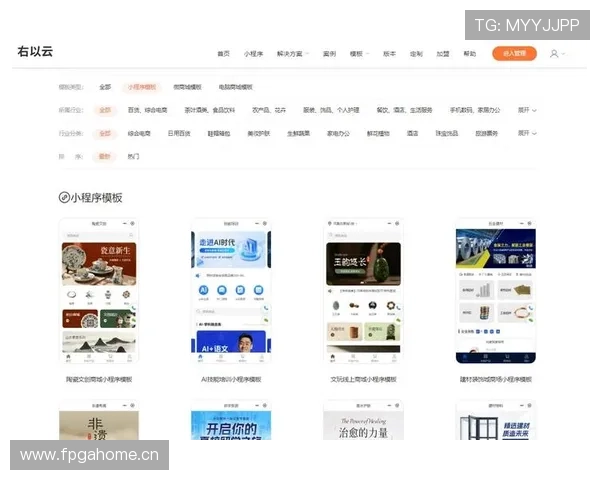The height and width of the screenshot is (480, 600).
Task: Filter industry by 手机数码、家居办公
Action: point(475,110)
